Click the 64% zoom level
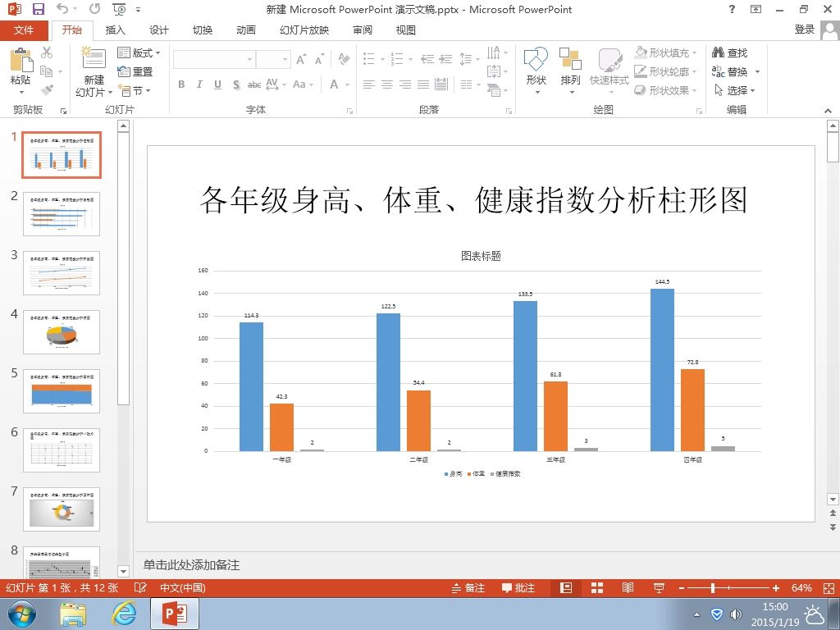840x630 pixels. click(x=801, y=588)
